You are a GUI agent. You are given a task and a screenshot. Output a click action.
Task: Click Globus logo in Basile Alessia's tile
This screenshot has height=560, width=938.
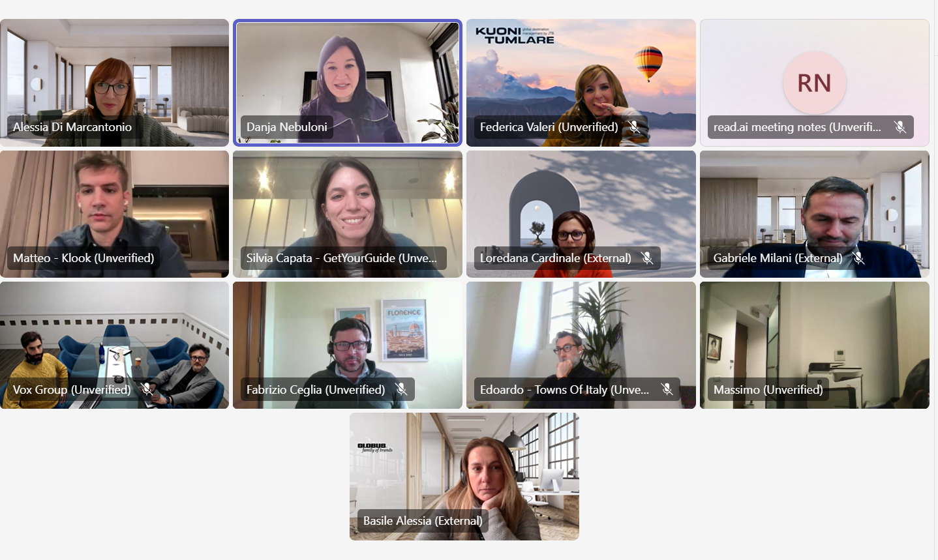point(374,447)
